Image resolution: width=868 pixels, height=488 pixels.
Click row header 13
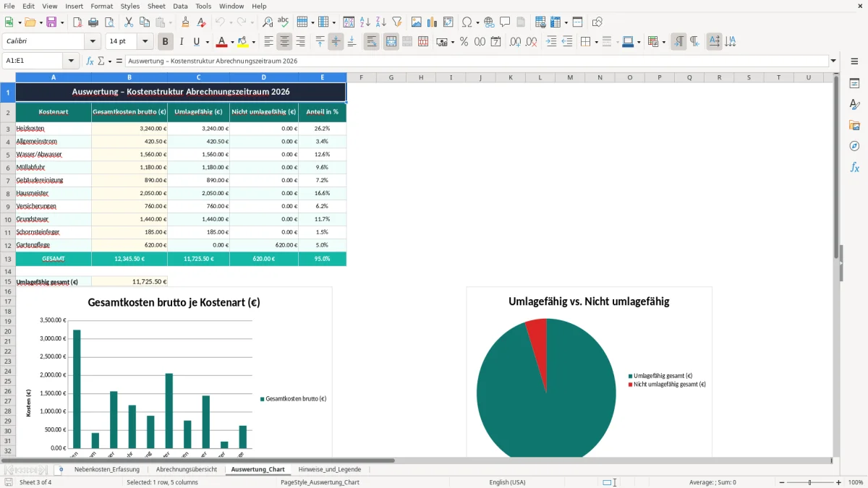pyautogui.click(x=8, y=259)
